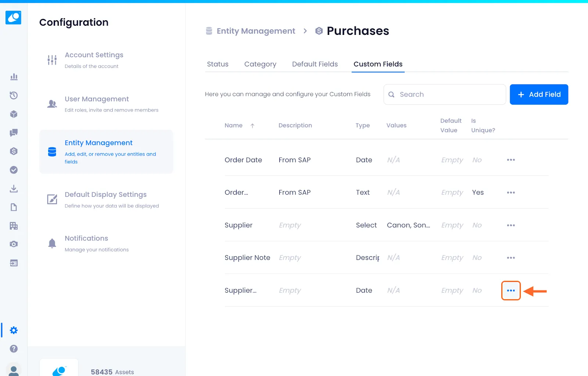Open more options for Supplier… Date row
588x376 pixels.
tap(511, 290)
